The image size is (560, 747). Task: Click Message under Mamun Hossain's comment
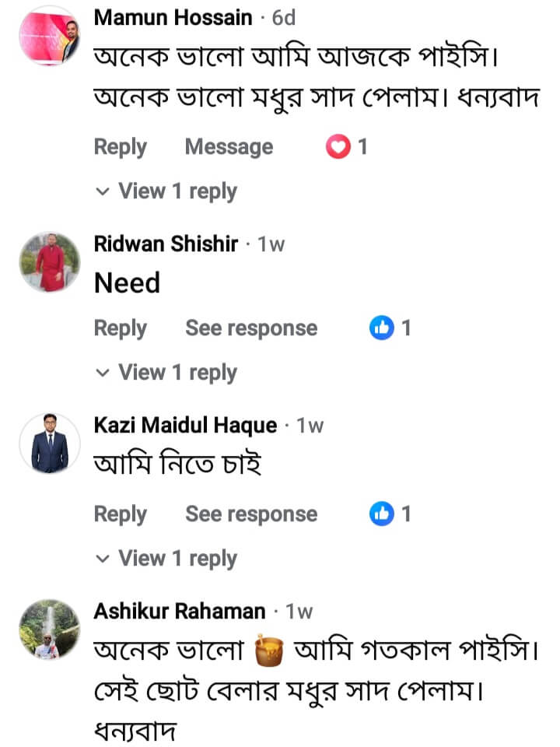[229, 147]
